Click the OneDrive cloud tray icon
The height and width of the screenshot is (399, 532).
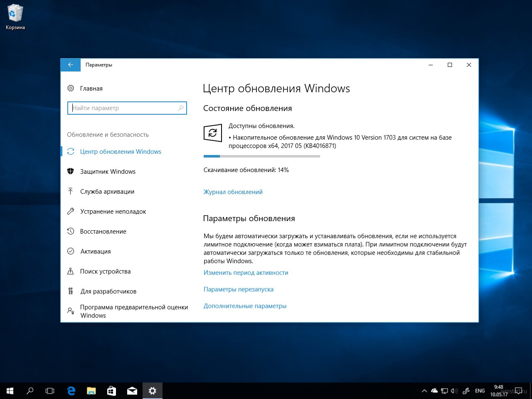coord(434,391)
